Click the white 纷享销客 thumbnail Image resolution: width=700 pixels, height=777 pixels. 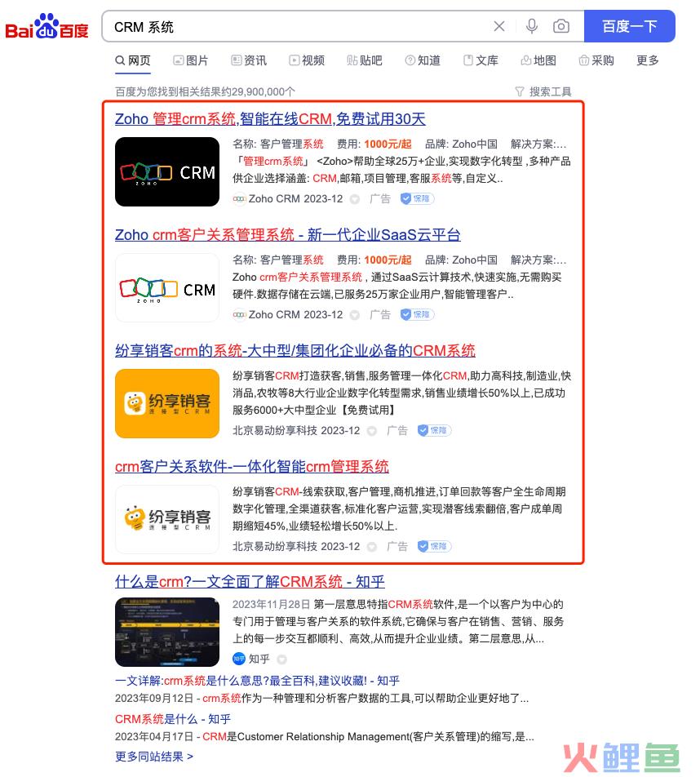(x=167, y=519)
